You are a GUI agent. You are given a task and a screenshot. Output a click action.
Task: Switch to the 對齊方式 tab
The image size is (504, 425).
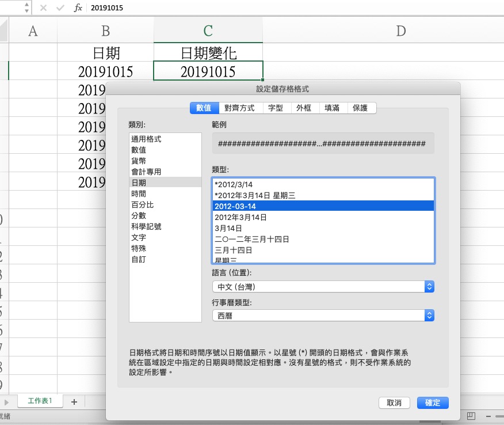click(x=239, y=108)
